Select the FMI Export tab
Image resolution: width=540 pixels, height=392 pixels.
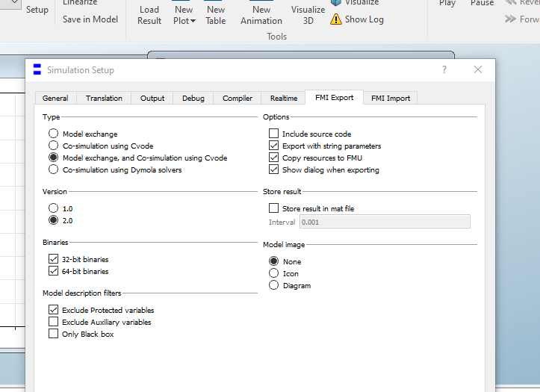tap(334, 97)
